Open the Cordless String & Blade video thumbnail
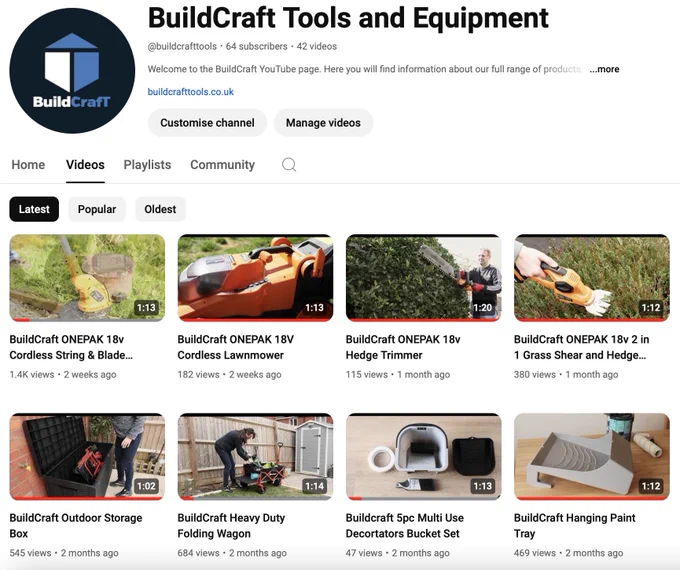 click(87, 278)
